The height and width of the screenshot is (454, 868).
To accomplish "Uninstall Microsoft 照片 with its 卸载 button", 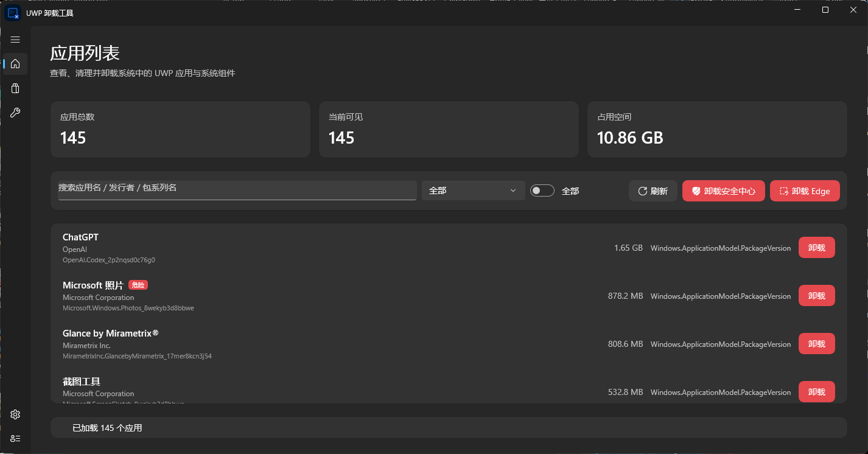I will [817, 296].
